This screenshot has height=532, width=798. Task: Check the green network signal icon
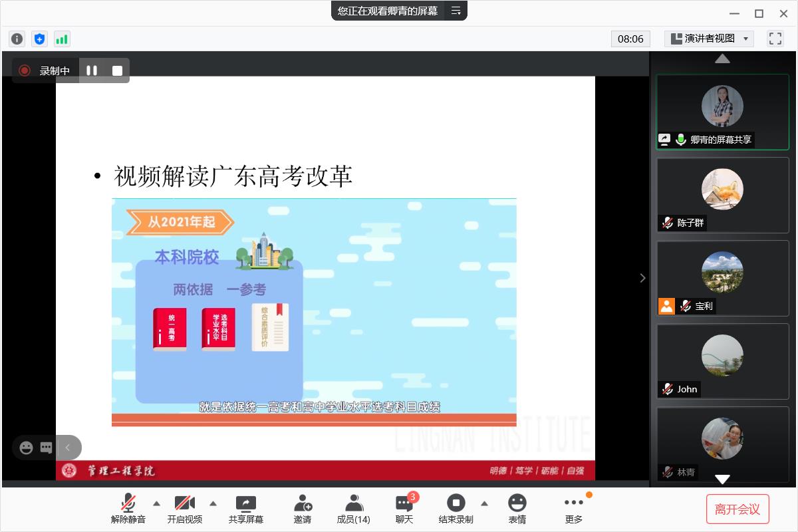(62, 39)
